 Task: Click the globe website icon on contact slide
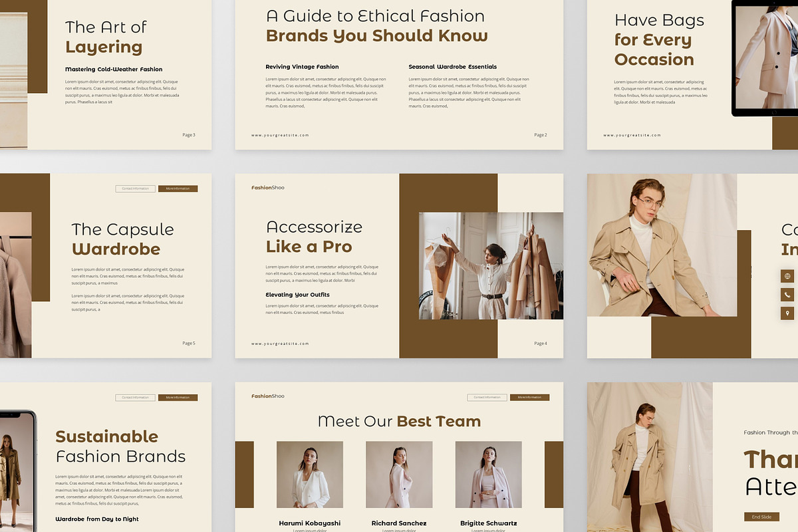tap(788, 277)
